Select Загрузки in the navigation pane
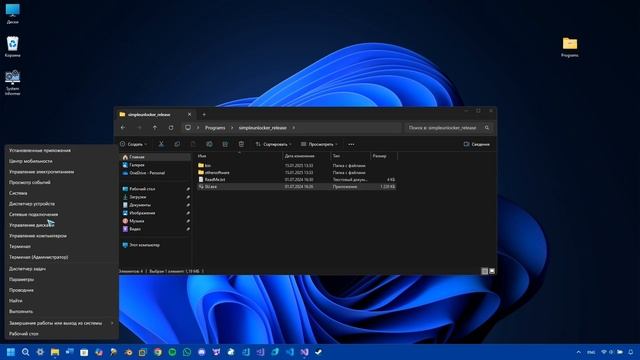 click(156, 197)
